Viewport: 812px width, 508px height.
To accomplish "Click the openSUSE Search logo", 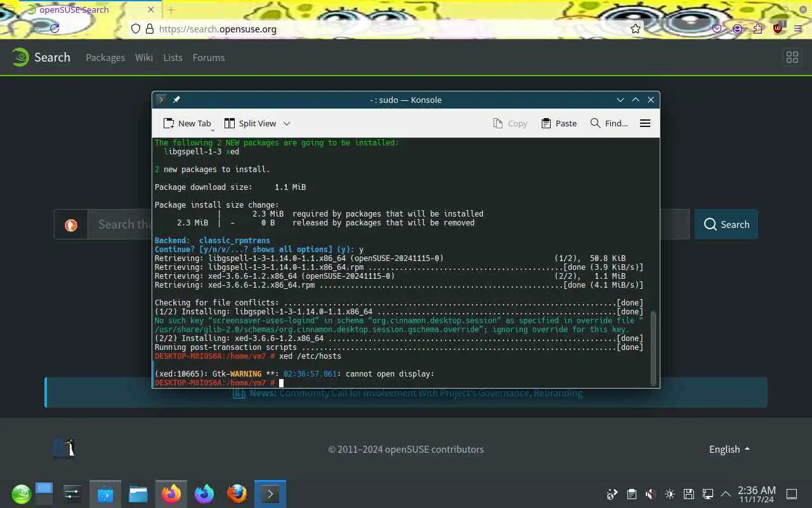I will 41,57.
